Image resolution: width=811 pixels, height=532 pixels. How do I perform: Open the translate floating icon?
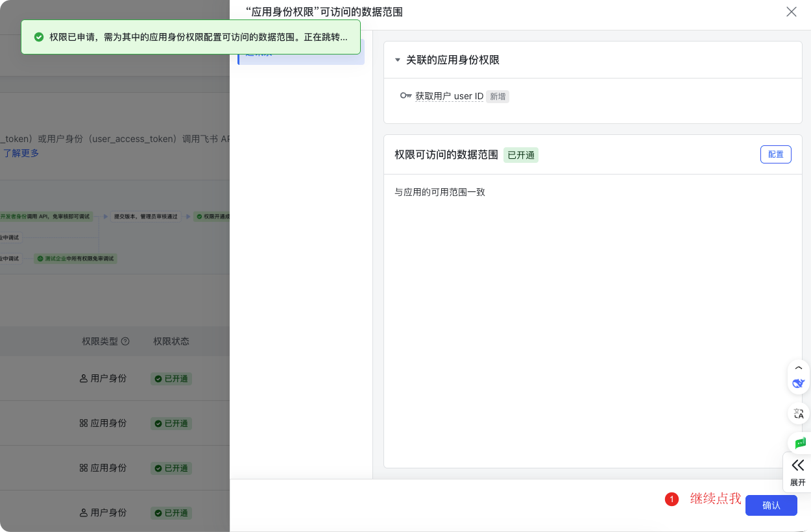[x=799, y=413]
